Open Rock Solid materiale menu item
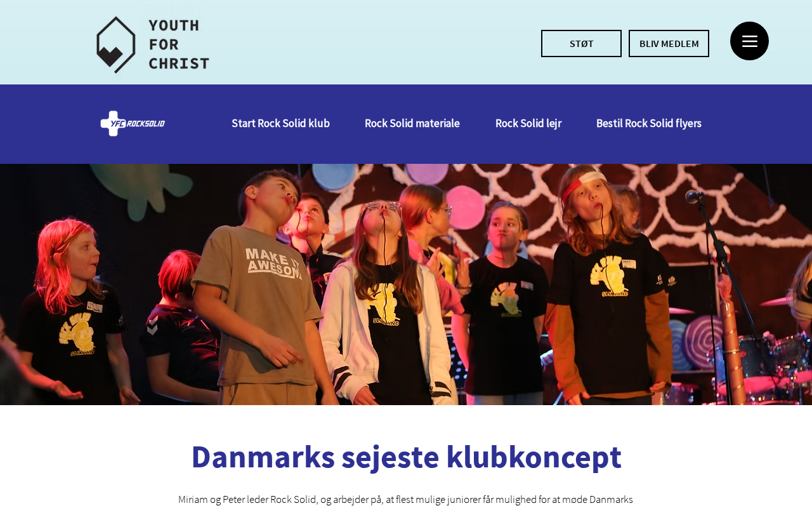Image resolution: width=812 pixels, height=508 pixels. click(412, 123)
